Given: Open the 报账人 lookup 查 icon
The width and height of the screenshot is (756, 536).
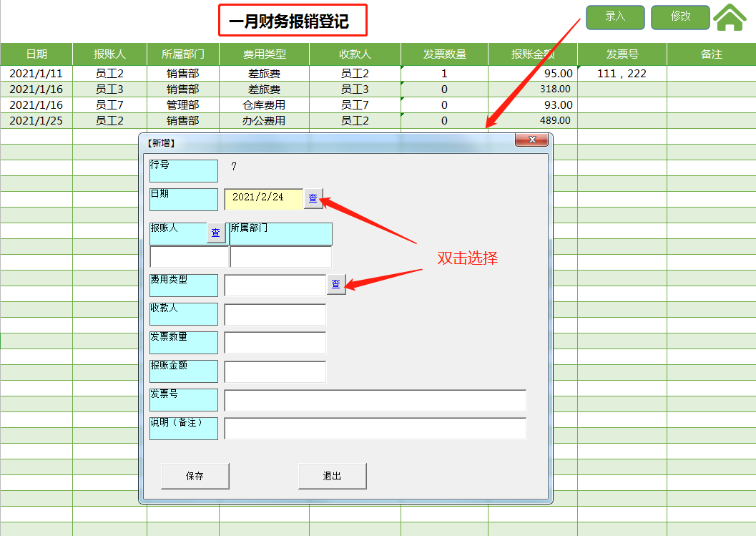Looking at the screenshot, I should click(x=215, y=233).
